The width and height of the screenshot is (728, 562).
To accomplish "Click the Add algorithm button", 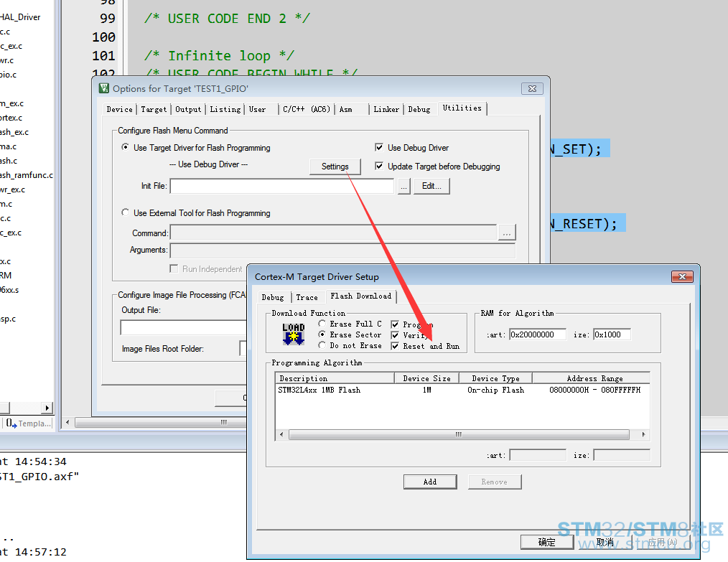I will click(430, 482).
